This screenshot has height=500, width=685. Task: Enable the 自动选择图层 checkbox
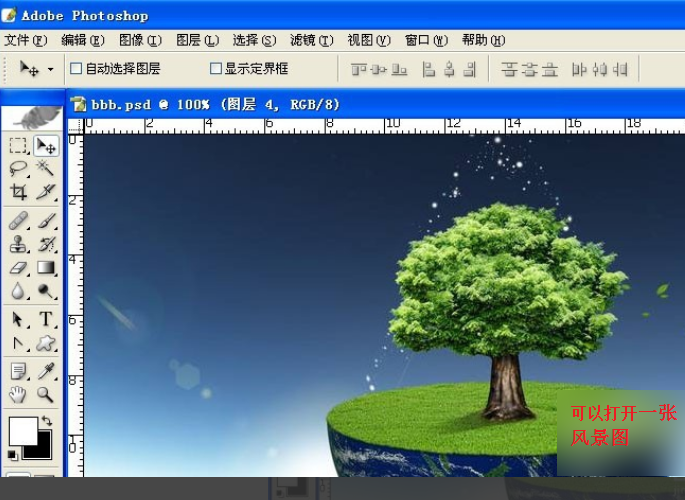(x=76, y=69)
